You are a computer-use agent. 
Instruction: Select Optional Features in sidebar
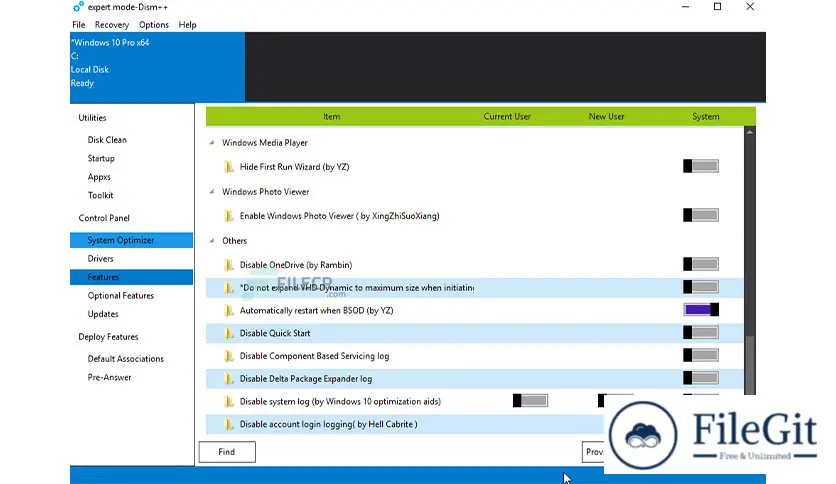(121, 296)
